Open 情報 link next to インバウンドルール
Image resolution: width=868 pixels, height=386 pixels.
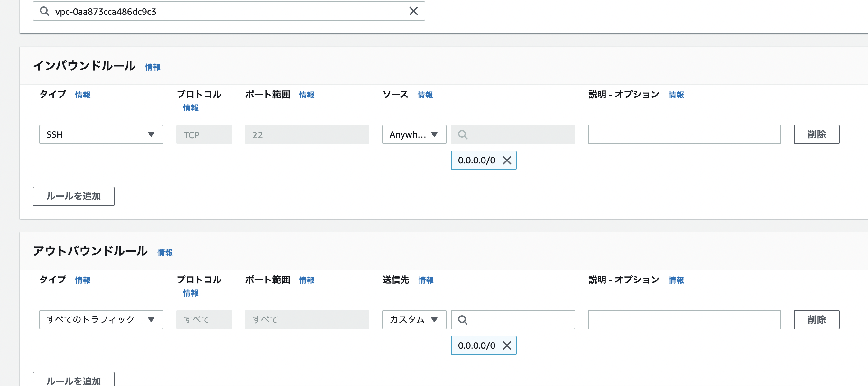point(152,67)
